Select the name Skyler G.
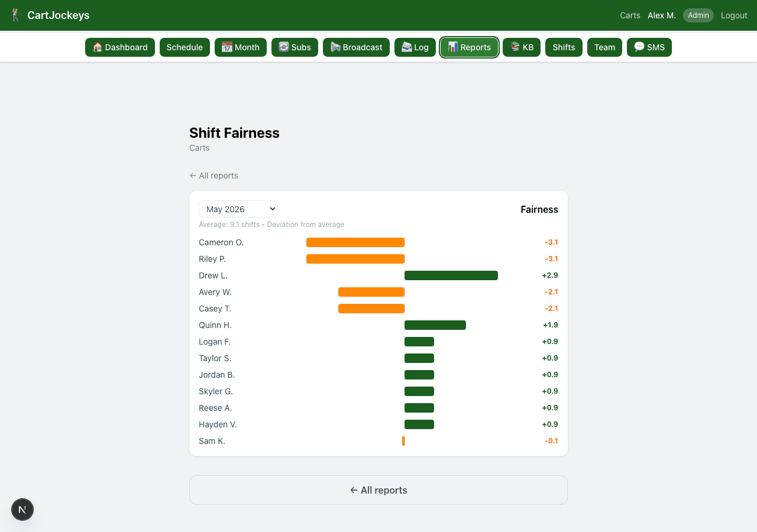The width and height of the screenshot is (757, 532). tap(216, 391)
